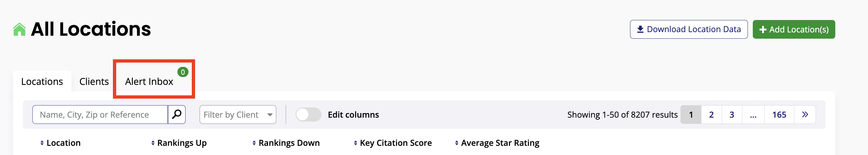The height and width of the screenshot is (155, 868).
Task: Sort by Average Star Rating arrows
Action: pyautogui.click(x=457, y=143)
